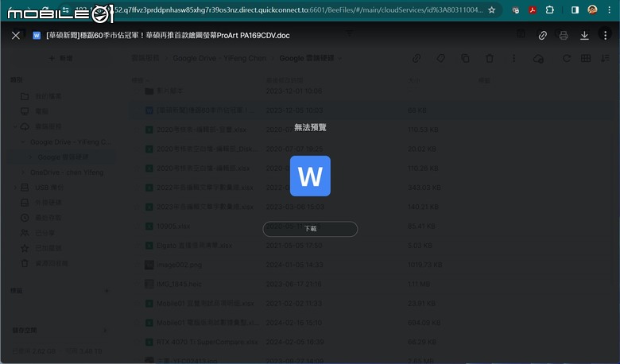Download the file using the header arrow icon
The image size is (620, 364).
[x=584, y=36]
